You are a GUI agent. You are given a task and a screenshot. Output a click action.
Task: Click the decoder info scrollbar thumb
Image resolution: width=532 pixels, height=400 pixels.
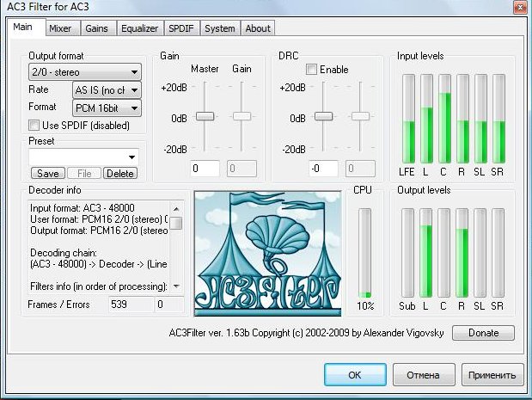176,223
